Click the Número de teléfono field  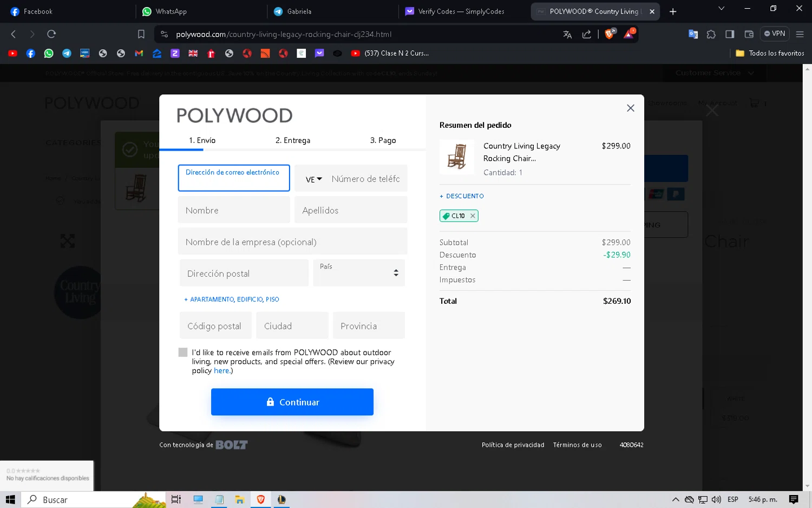pos(366,179)
